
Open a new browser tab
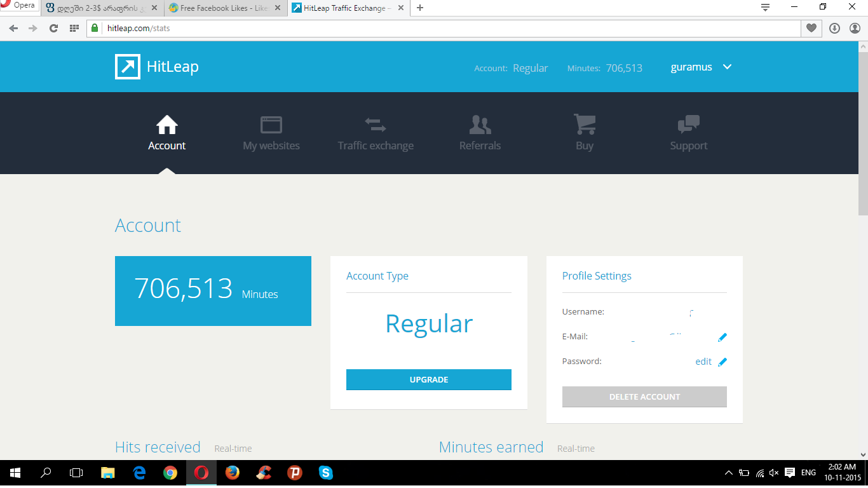(x=420, y=8)
